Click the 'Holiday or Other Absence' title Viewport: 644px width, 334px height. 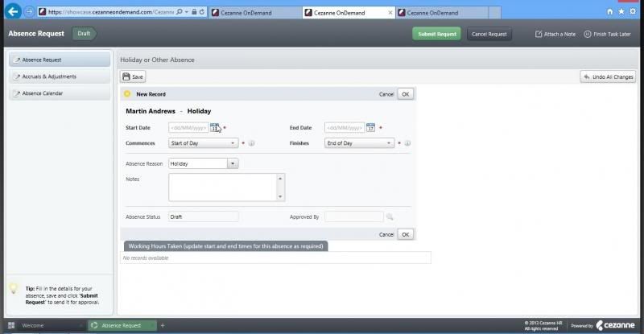(157, 60)
